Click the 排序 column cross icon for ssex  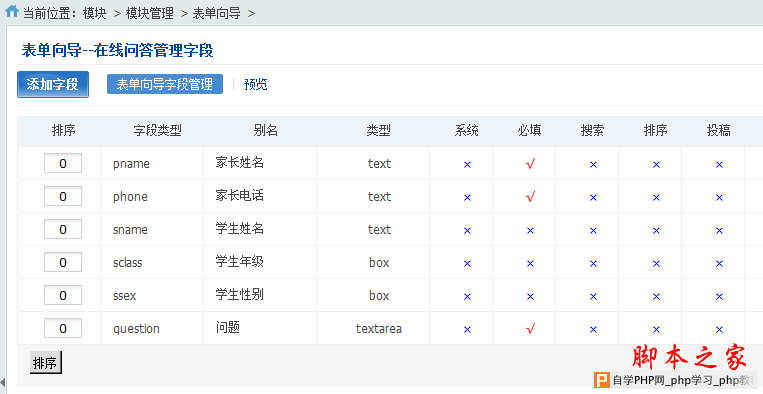click(656, 297)
